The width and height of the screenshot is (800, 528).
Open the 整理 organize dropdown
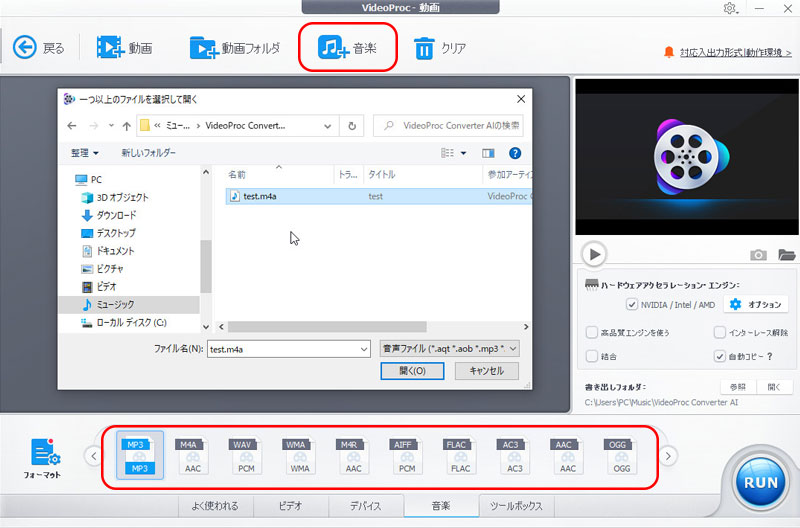click(x=84, y=153)
